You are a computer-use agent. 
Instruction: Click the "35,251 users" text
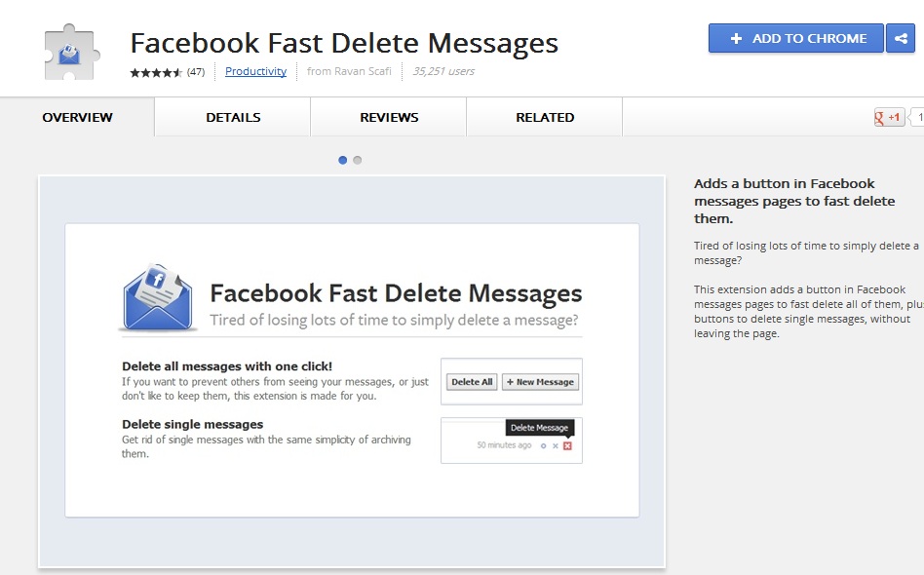443,71
